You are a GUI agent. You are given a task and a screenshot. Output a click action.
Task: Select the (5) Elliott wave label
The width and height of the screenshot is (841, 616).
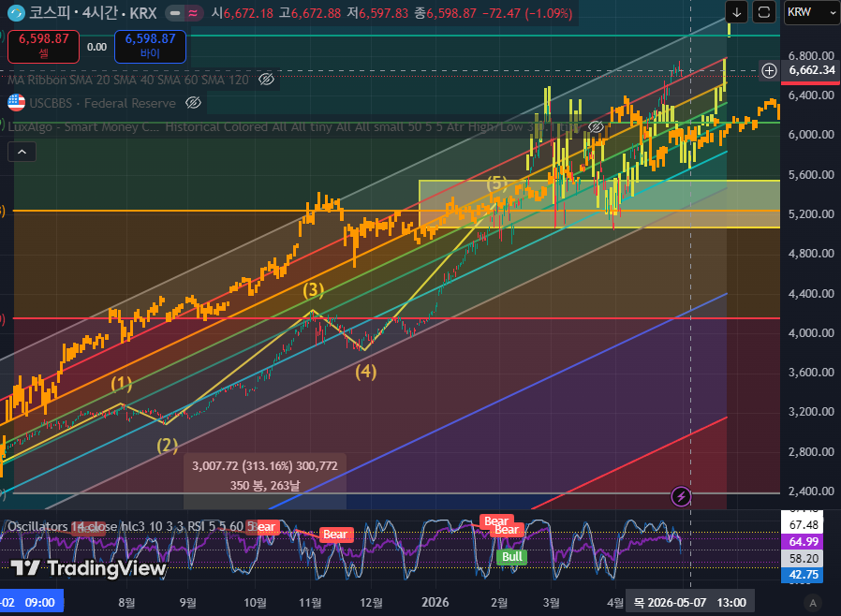pos(496,183)
